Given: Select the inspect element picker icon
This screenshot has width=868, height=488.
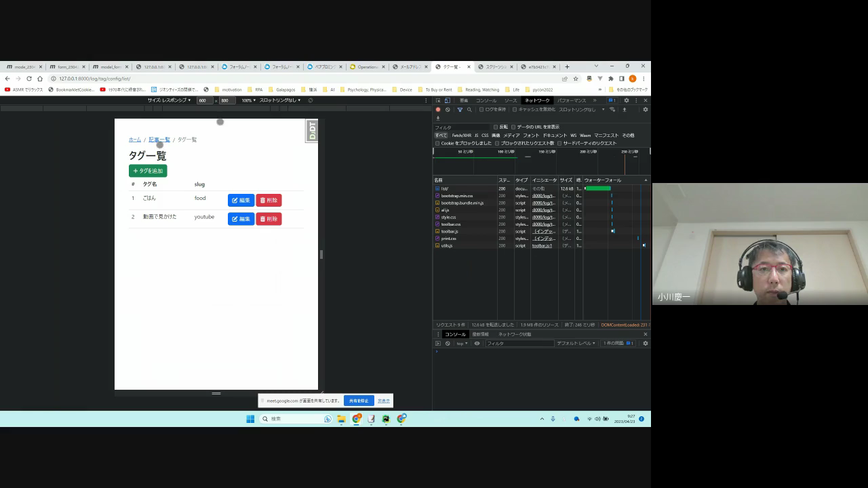Looking at the screenshot, I should pos(438,100).
